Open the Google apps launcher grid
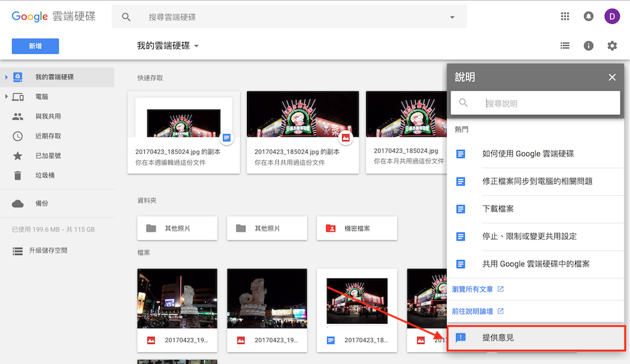The height and width of the screenshot is (364, 630). point(564,16)
